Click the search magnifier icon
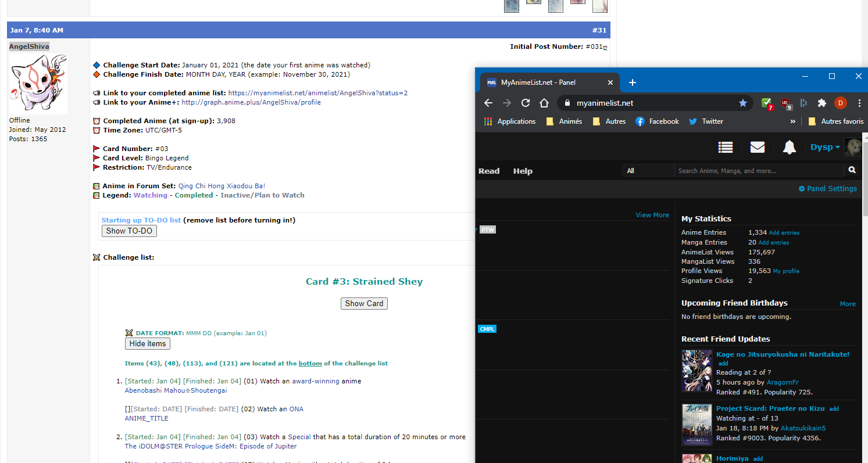 pos(852,170)
